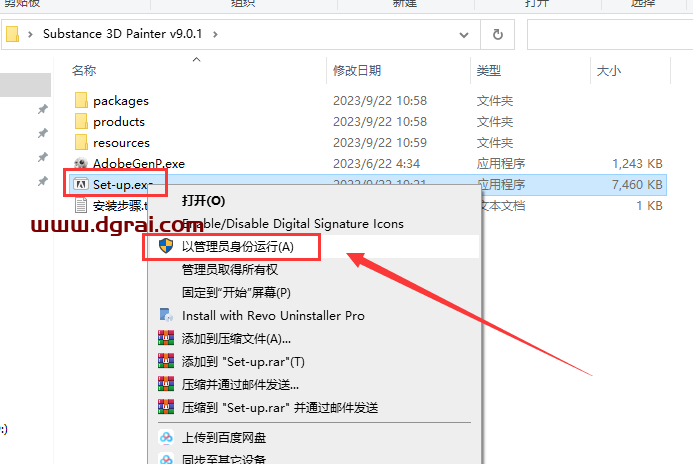Click into the search box

pos(610,34)
